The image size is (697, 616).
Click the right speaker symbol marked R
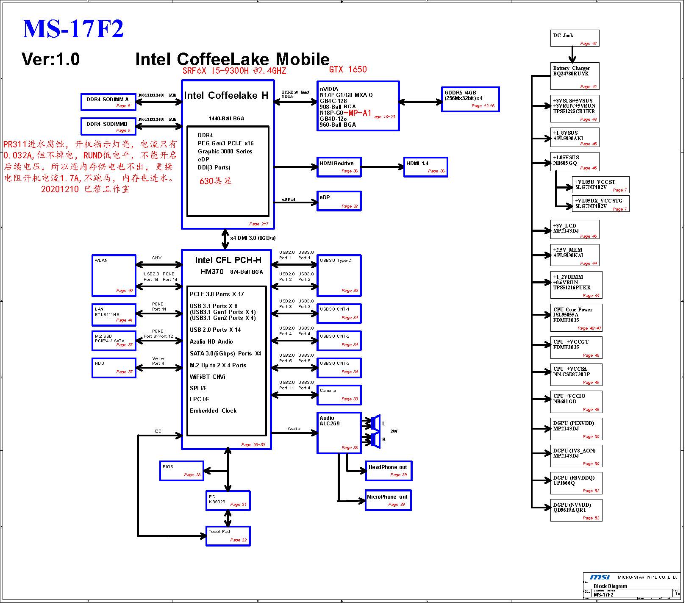click(376, 439)
